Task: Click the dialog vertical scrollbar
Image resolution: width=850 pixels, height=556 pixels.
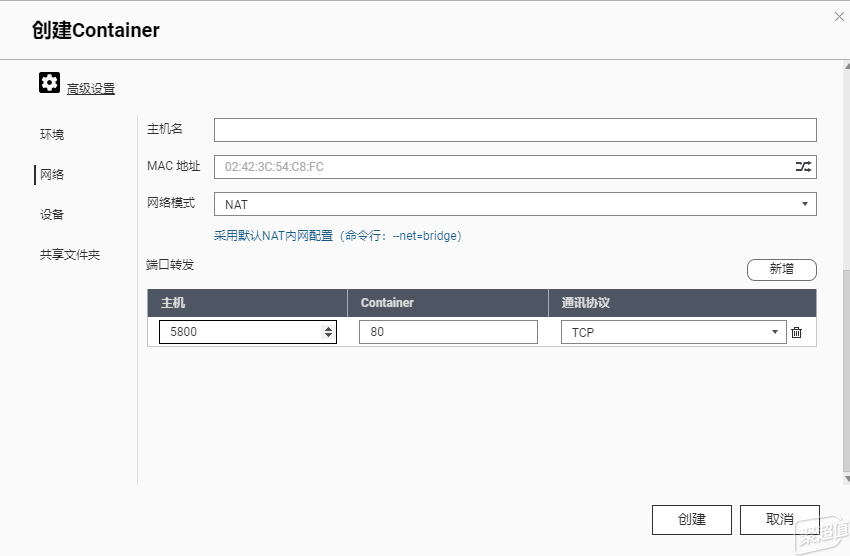Action: click(847, 371)
